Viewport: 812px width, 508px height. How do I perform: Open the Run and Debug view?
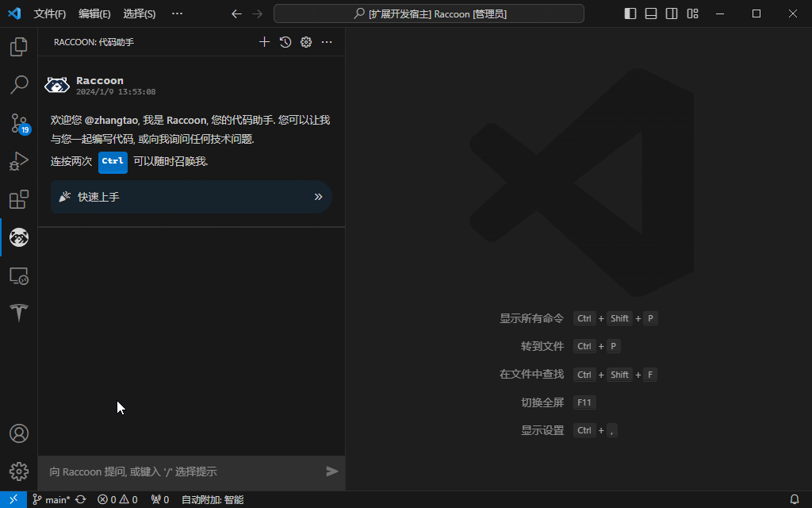point(18,161)
